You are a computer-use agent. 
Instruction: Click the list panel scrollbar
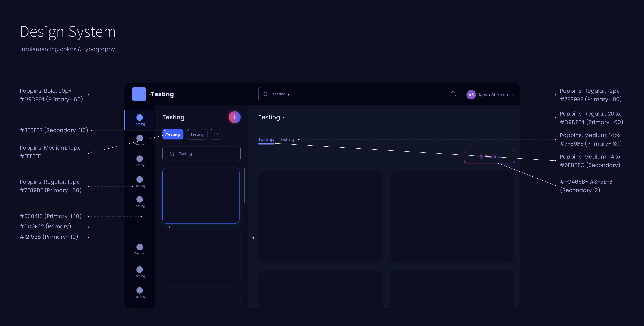click(245, 186)
